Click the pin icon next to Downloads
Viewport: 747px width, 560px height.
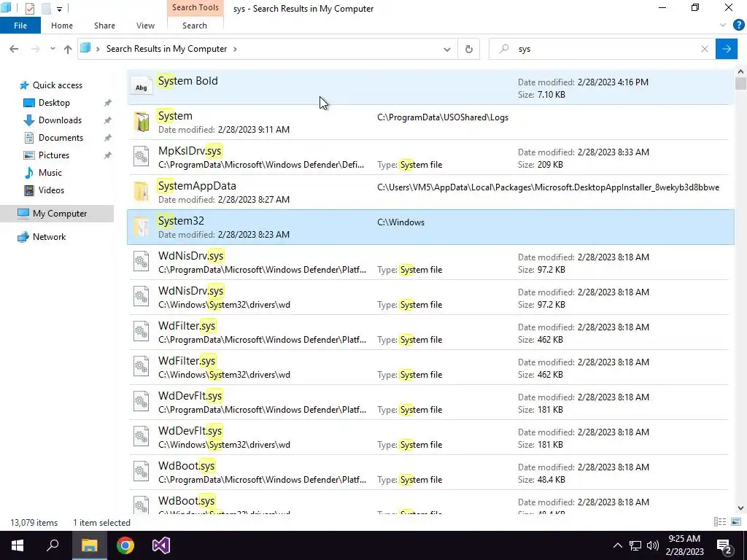pyautogui.click(x=108, y=120)
